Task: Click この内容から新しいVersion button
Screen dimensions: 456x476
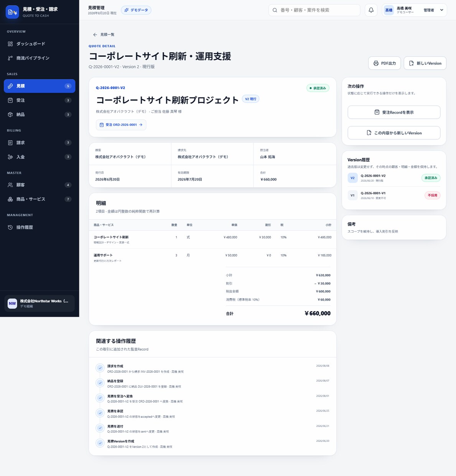Action: pyautogui.click(x=394, y=133)
